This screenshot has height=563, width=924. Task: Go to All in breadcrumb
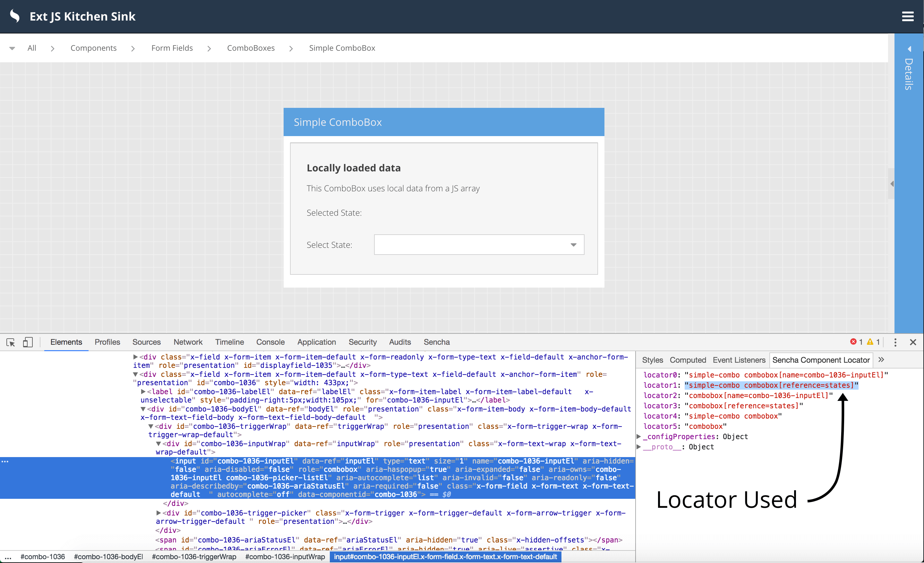32,48
